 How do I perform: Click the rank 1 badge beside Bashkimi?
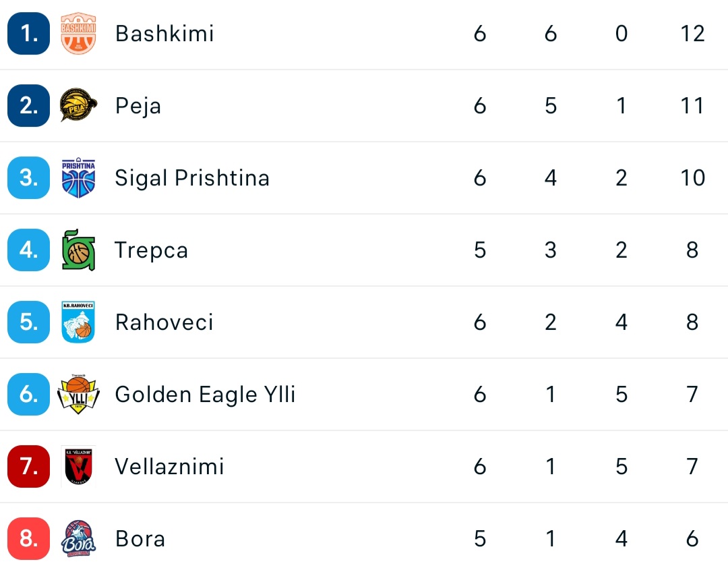28,33
